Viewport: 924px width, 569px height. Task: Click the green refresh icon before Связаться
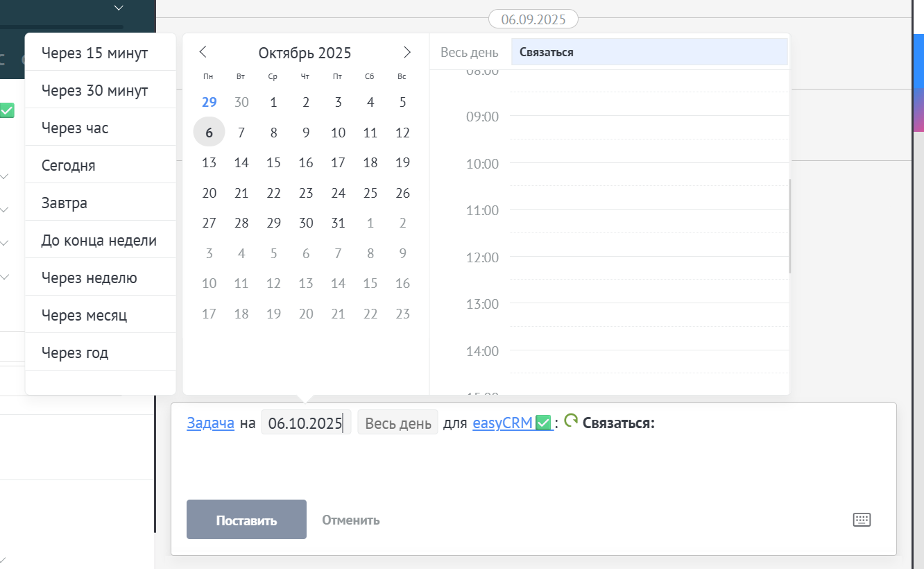click(571, 421)
